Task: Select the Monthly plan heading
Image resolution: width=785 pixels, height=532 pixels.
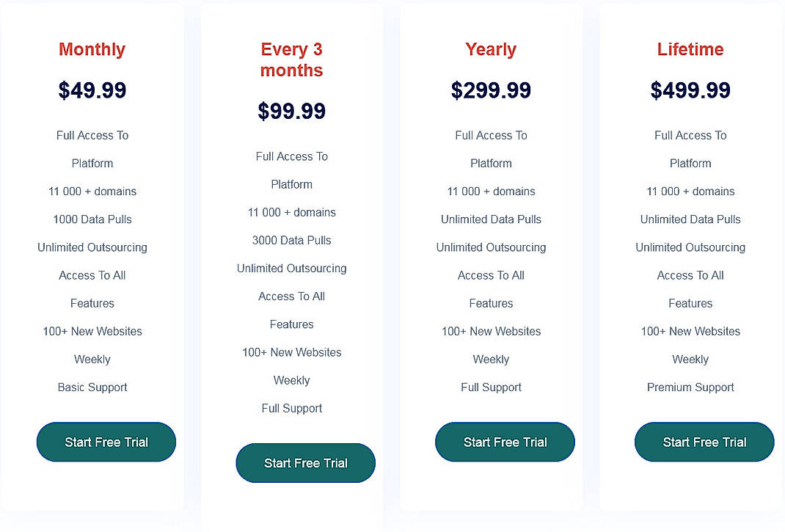Action: point(92,49)
